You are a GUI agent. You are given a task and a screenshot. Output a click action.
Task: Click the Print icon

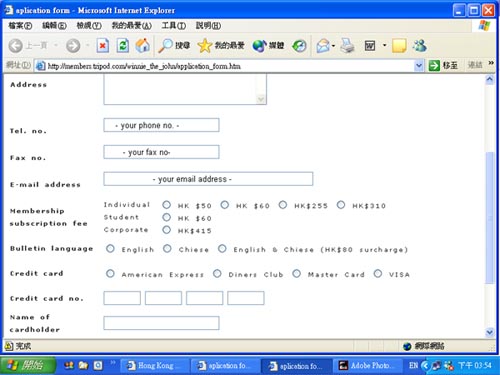[x=347, y=46]
